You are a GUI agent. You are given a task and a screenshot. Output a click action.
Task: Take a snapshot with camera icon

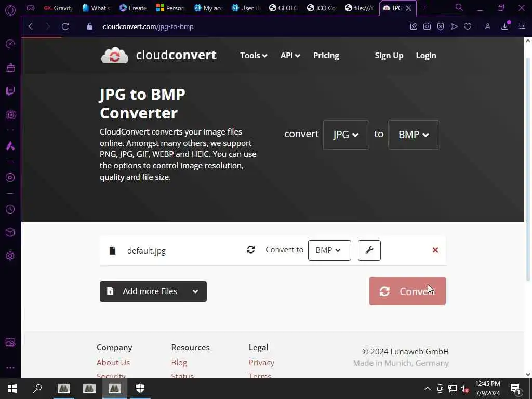click(427, 26)
